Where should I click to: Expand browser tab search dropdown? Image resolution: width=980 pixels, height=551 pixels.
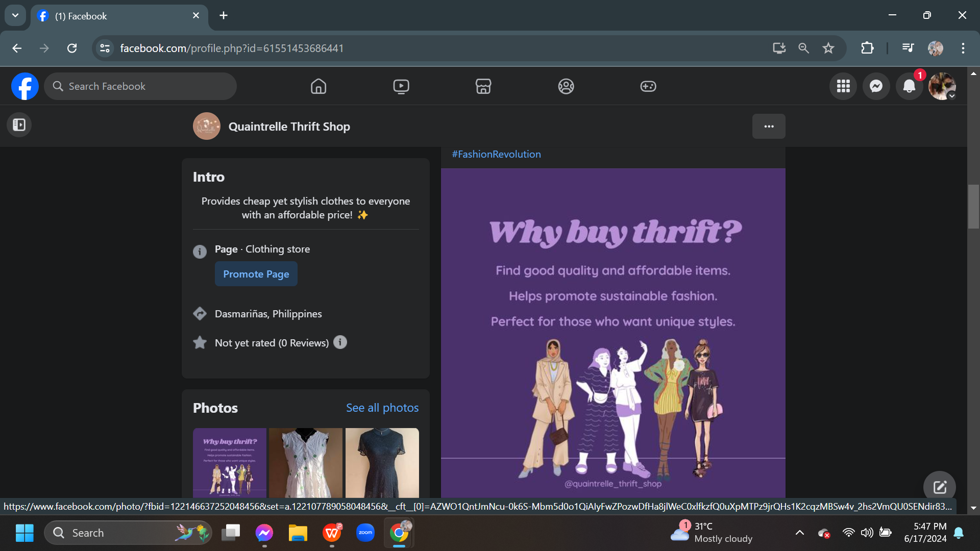(15, 15)
